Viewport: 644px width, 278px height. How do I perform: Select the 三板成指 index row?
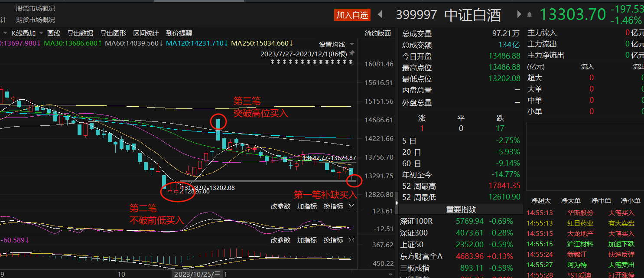[x=461, y=268]
